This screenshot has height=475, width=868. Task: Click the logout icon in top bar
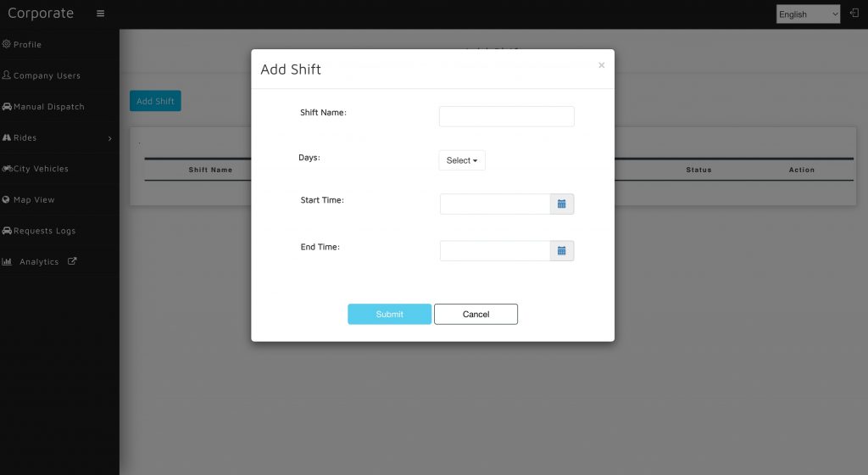(x=854, y=14)
